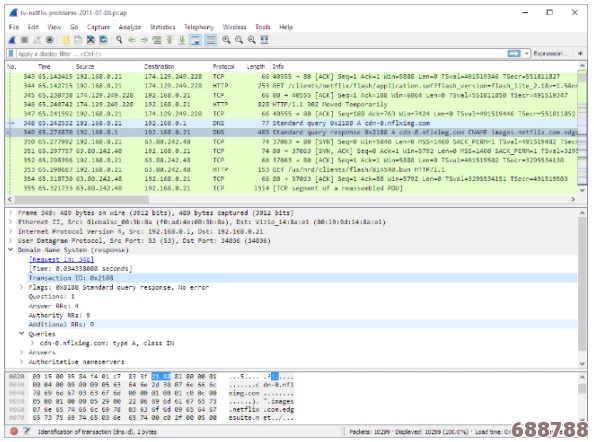Expand the Flags: 0x8180 field

pyautogui.click(x=22, y=287)
